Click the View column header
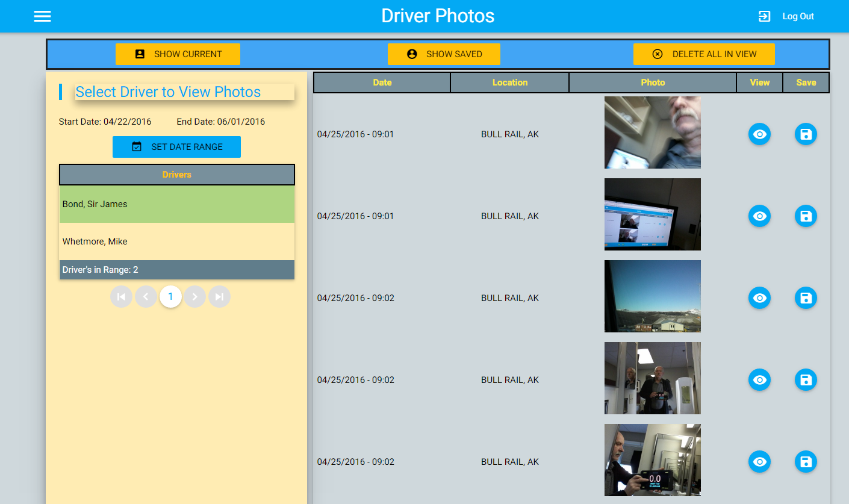This screenshot has width=849, height=504. pyautogui.click(x=760, y=82)
